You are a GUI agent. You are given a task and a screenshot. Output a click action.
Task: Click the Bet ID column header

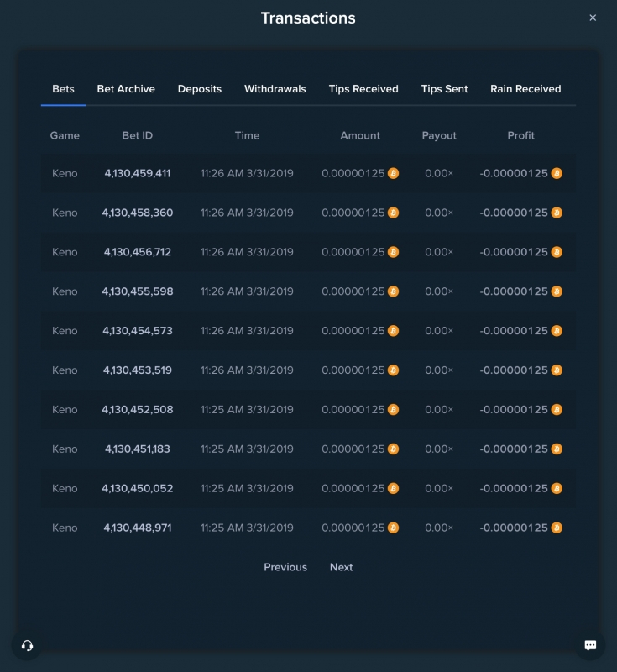138,136
